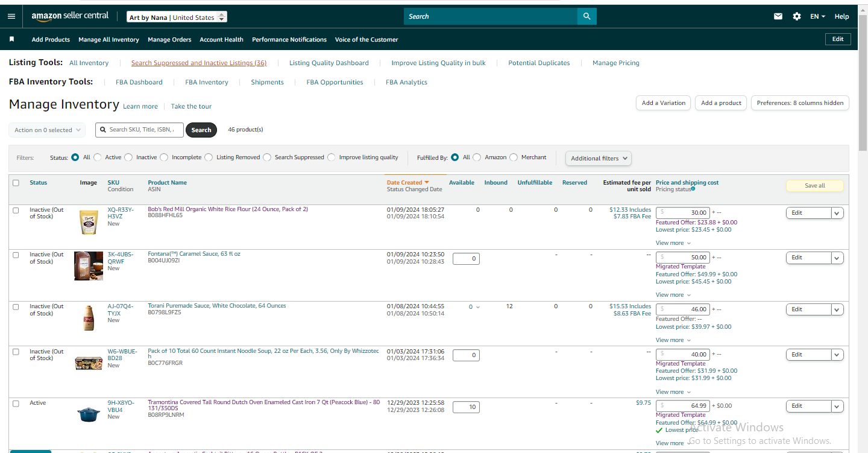Click the Pricing status info icon

[x=693, y=189]
